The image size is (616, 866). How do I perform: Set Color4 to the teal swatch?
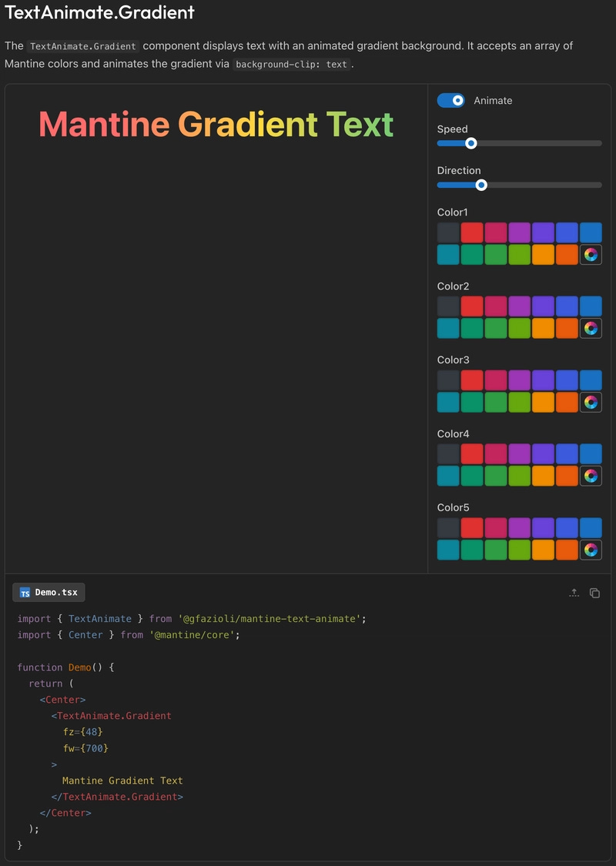pyautogui.click(x=472, y=476)
